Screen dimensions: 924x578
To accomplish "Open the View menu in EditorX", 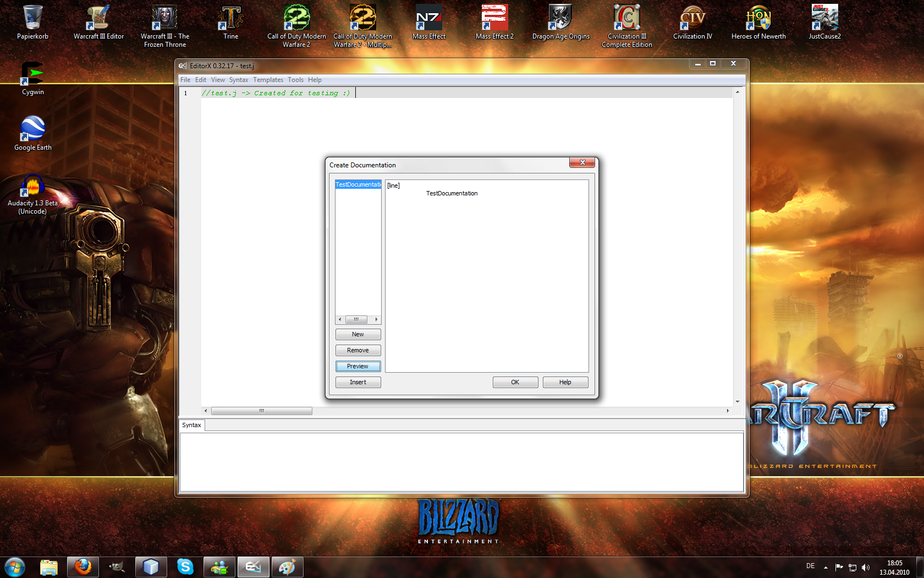I will click(x=218, y=80).
